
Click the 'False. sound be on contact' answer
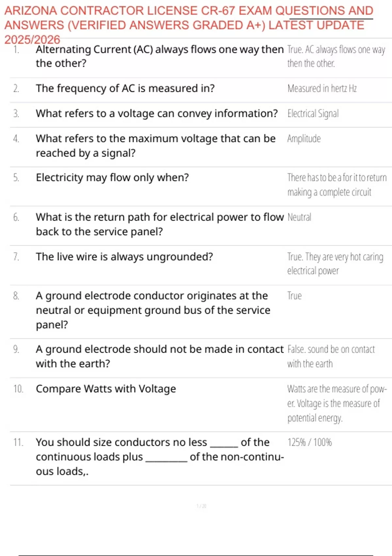pos(331,349)
